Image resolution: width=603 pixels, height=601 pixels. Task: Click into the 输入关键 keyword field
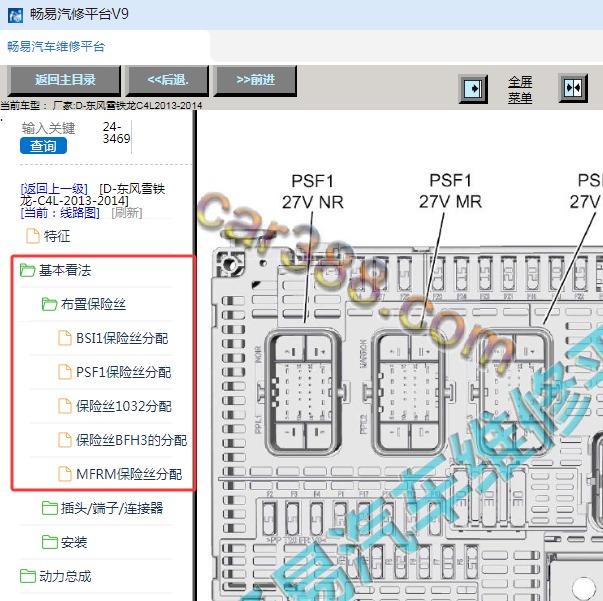pos(48,128)
